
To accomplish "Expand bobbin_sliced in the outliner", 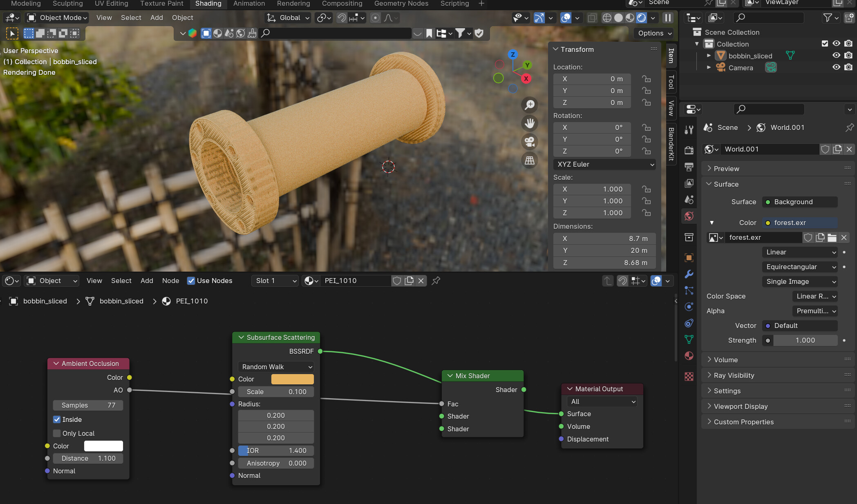I will click(x=709, y=56).
